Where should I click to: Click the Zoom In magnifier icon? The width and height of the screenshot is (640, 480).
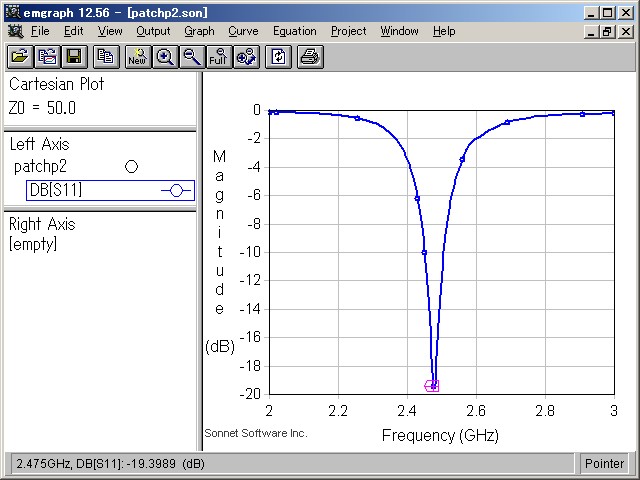click(x=165, y=57)
